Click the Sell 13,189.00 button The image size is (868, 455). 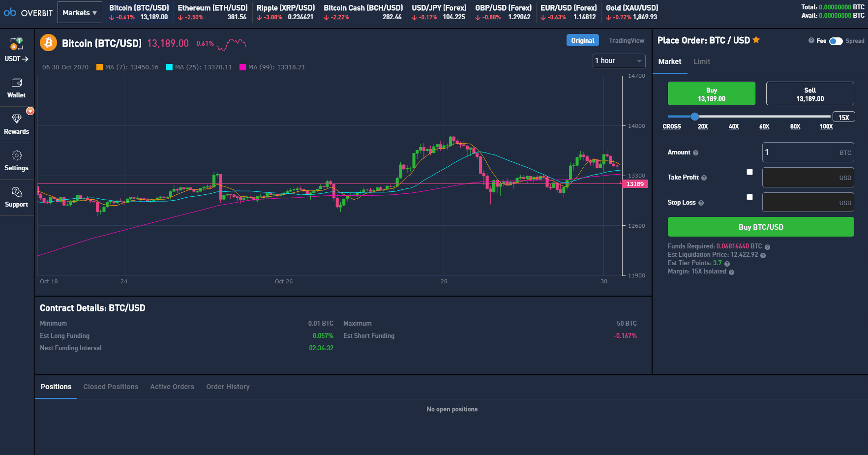click(810, 93)
